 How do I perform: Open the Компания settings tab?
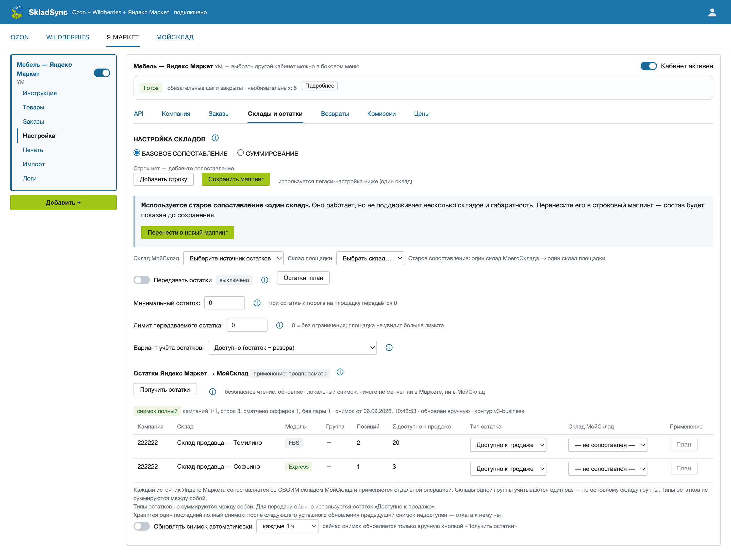click(x=176, y=114)
